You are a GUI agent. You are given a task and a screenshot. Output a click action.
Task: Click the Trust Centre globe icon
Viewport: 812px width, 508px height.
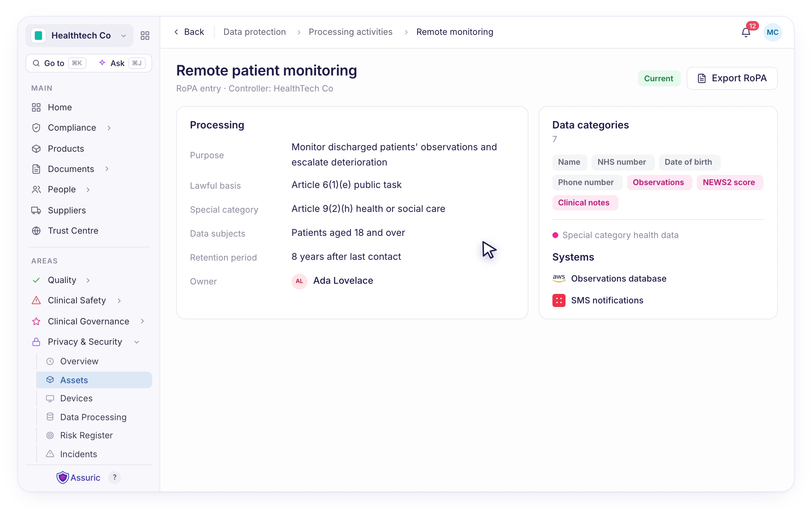[36, 231]
